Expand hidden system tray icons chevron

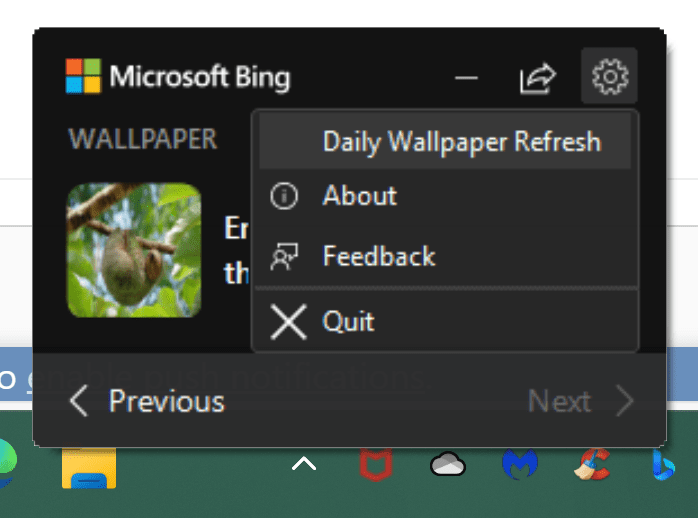[x=304, y=464]
